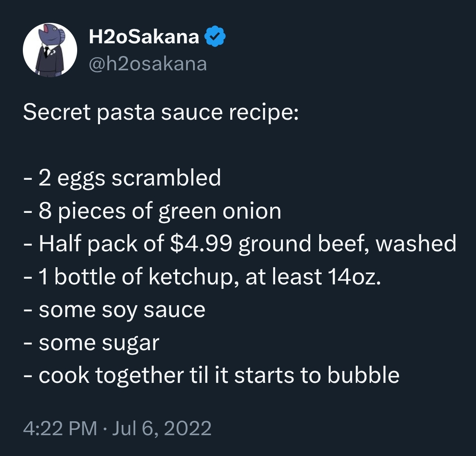Click the "Secret pasta sauce recipe:" heading line
Viewport: 476px width, 456px height.
tap(161, 112)
